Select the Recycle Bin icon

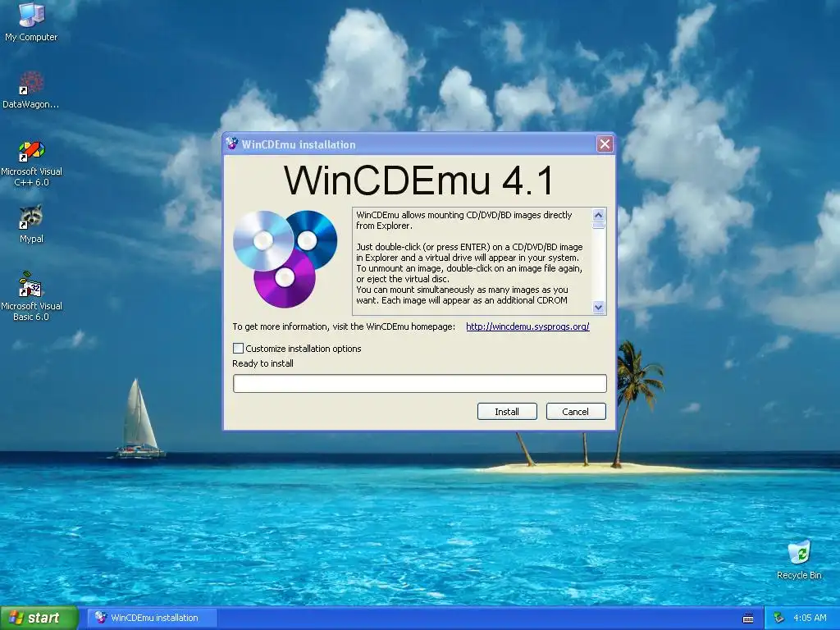click(799, 559)
